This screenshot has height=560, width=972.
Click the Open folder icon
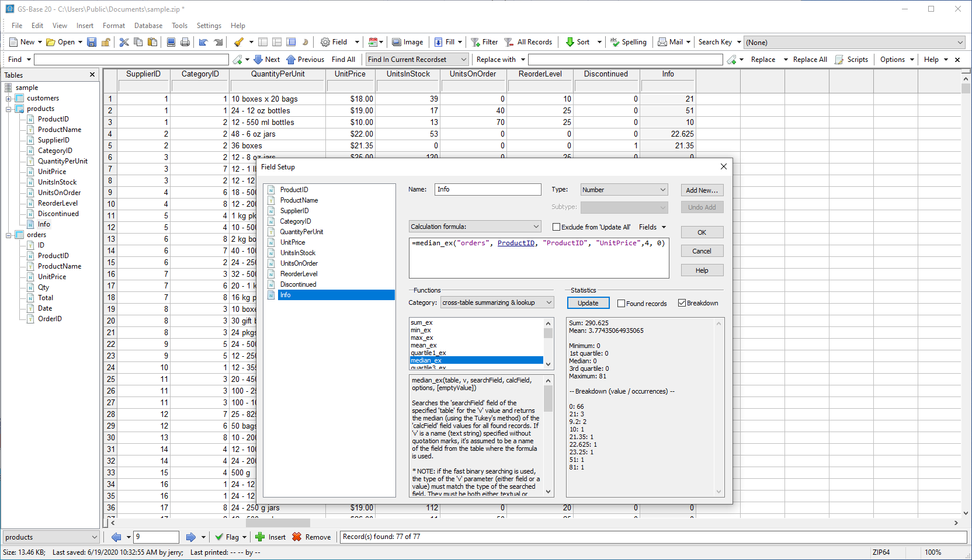(x=51, y=42)
